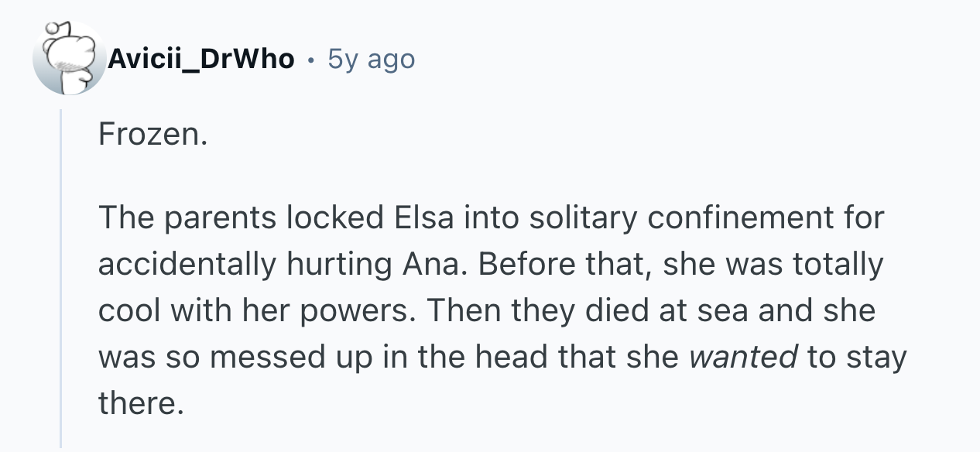
Task: Click the italicized word "wanted"
Action: [743, 358]
